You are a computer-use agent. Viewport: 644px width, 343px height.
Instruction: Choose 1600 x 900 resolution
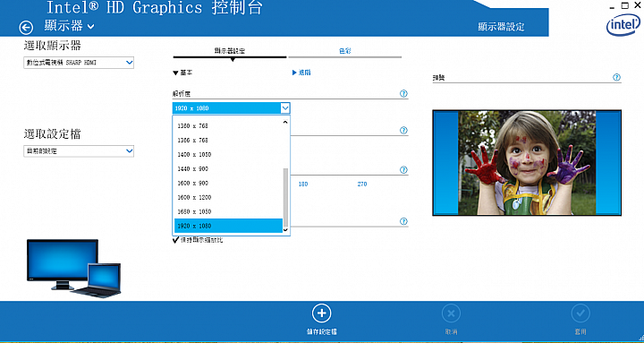[228, 183]
